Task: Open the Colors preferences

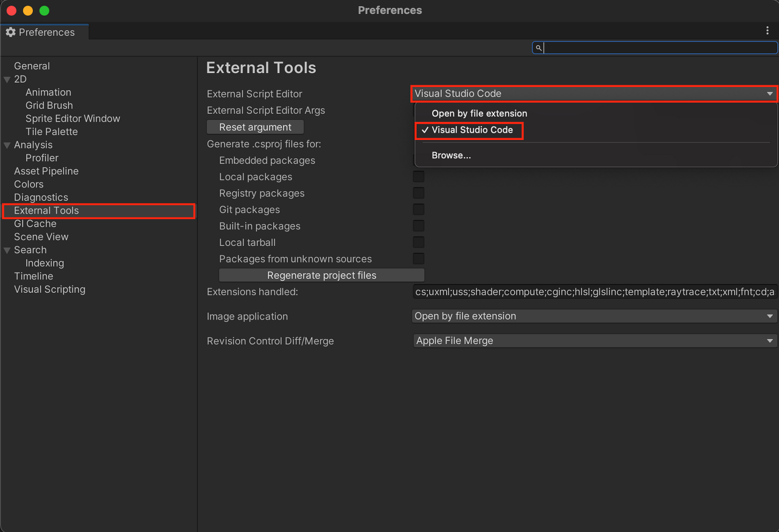Action: [x=29, y=184]
